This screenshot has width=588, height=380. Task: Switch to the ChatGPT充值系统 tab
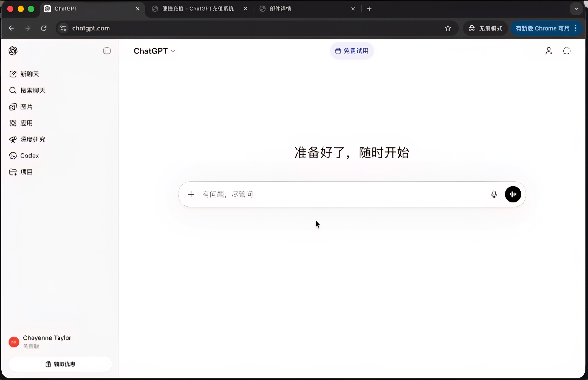[197, 9]
